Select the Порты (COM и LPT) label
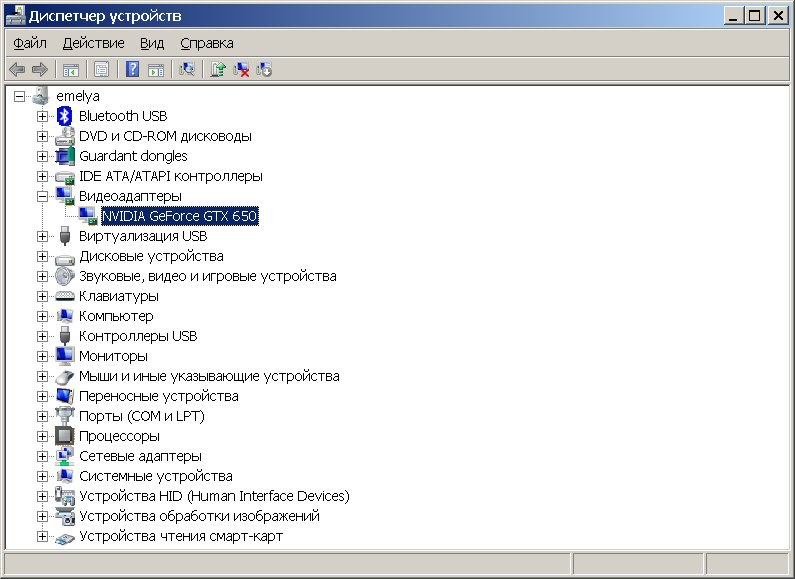This screenshot has height=579, width=795. coord(141,416)
